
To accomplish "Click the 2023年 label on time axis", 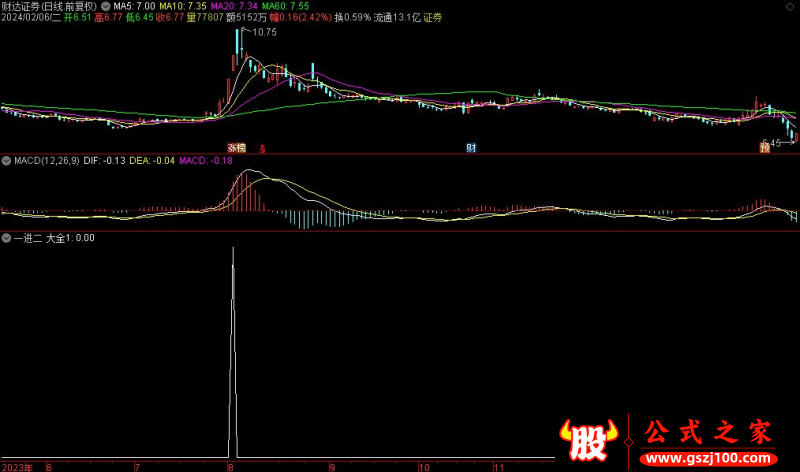I will (x=15, y=466).
